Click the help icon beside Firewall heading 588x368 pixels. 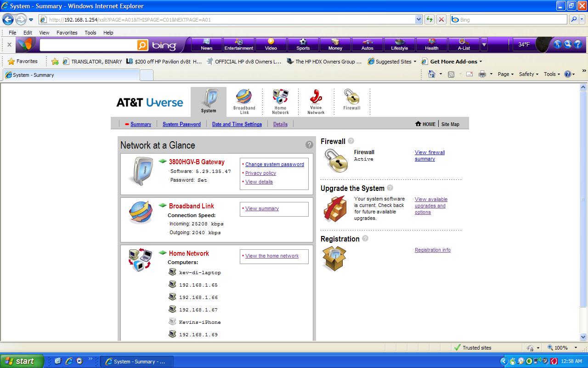pos(351,141)
